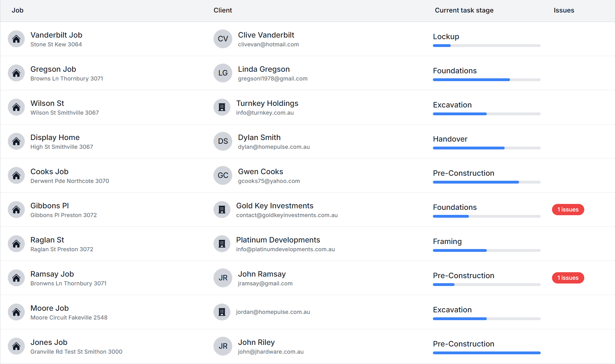Open the 1 issues badge for Gibbons Pl
This screenshot has height=364, width=615.
pyautogui.click(x=568, y=210)
